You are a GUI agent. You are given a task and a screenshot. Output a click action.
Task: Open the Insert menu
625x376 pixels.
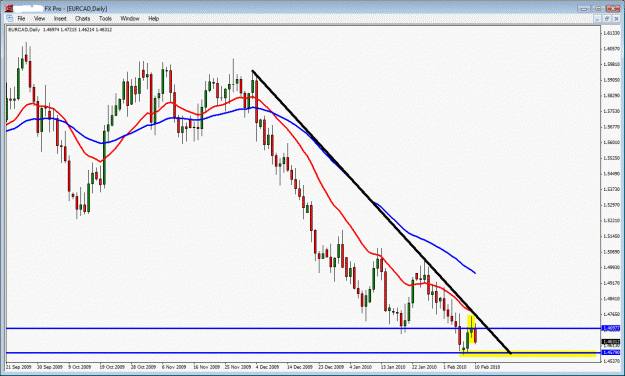(60, 18)
